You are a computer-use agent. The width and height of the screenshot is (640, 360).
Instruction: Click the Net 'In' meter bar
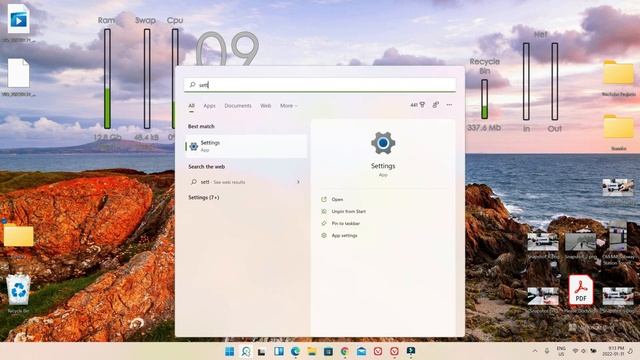point(527,81)
